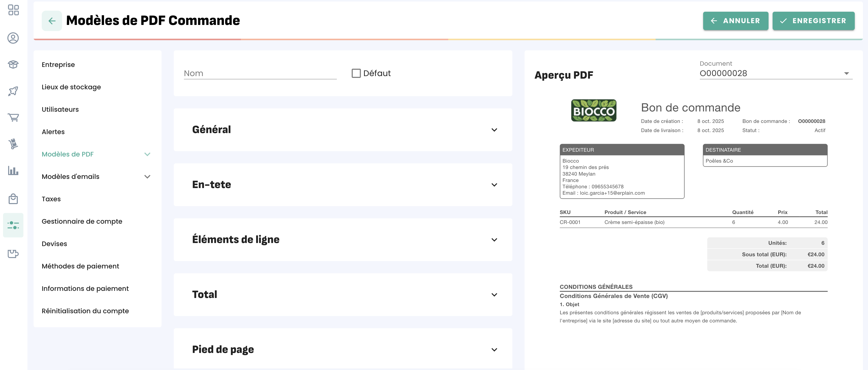
Task: Open the bar chart reports icon
Action: [x=13, y=170]
